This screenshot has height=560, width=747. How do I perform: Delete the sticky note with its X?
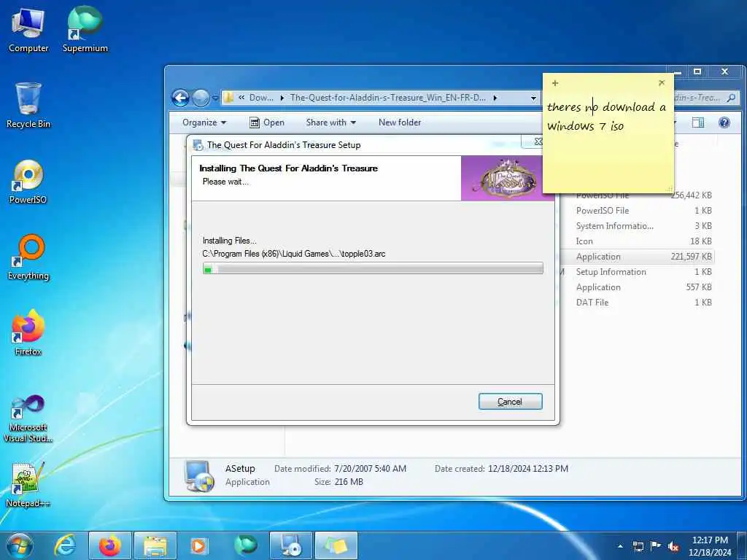coord(662,83)
